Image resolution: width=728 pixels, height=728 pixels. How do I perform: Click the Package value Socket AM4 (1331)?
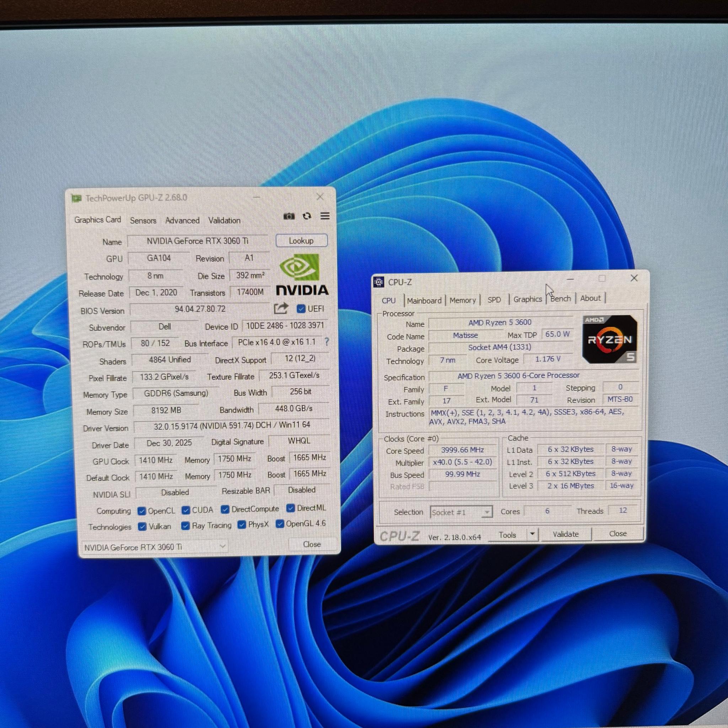tap(500, 347)
